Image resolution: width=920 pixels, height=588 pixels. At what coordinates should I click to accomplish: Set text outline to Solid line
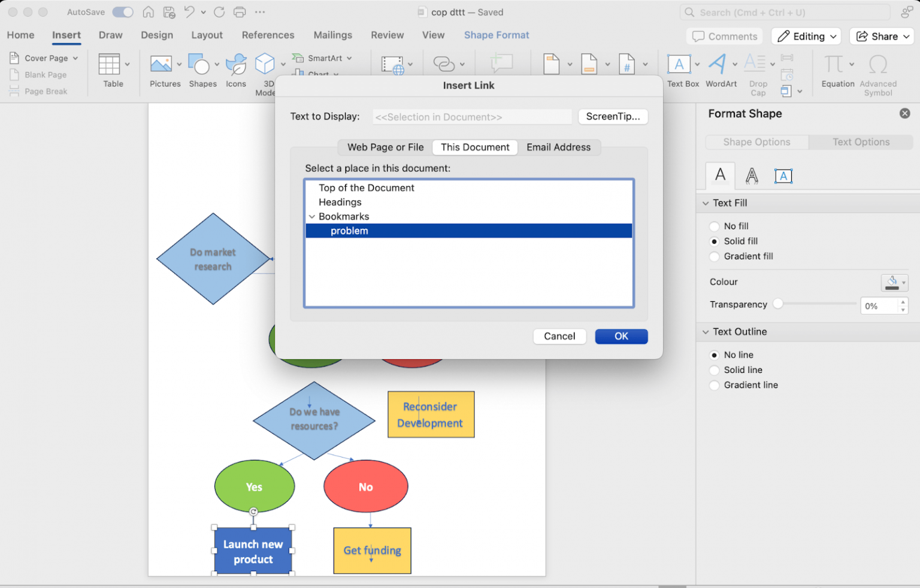click(x=714, y=370)
